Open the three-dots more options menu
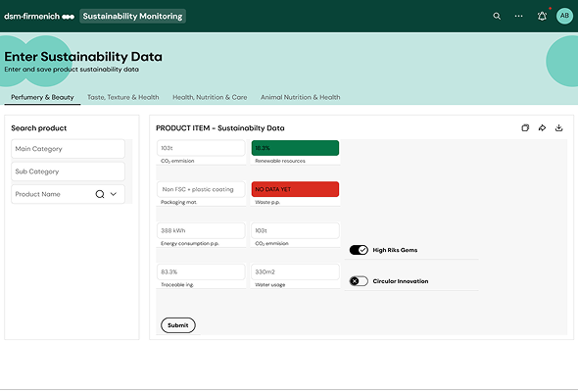This screenshot has height=392, width=578. (x=518, y=16)
